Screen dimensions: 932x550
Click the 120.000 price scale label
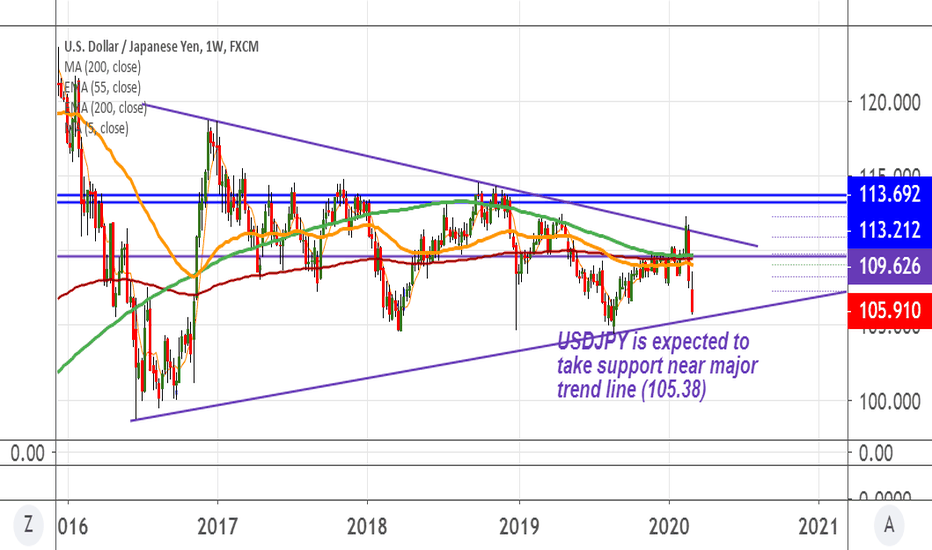[x=890, y=102]
